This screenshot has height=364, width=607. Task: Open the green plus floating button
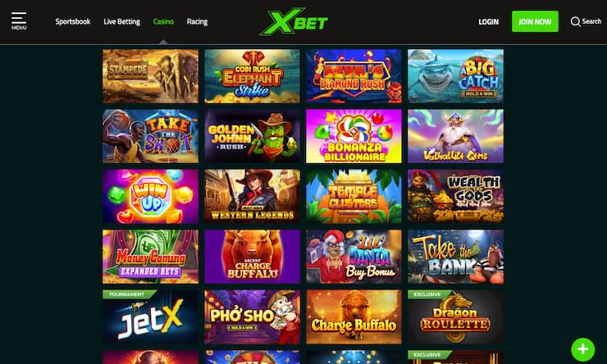tap(582, 349)
